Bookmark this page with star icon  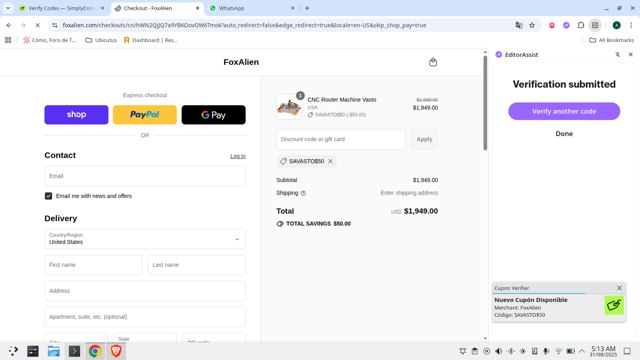(532, 25)
